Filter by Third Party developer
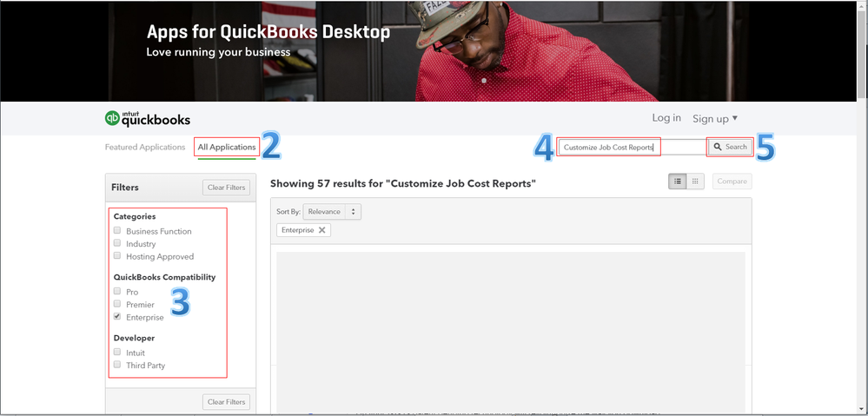 116,365
